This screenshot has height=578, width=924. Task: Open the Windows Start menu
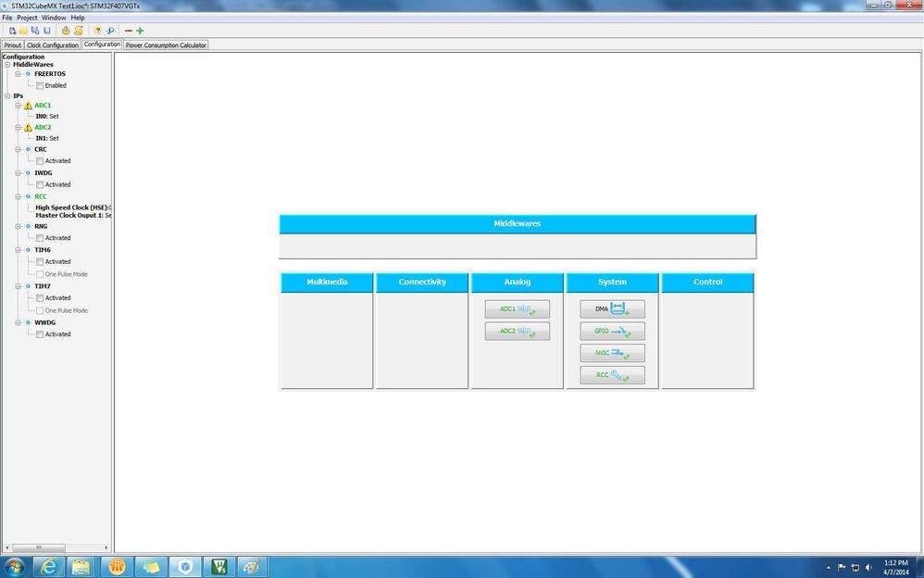(x=15, y=568)
